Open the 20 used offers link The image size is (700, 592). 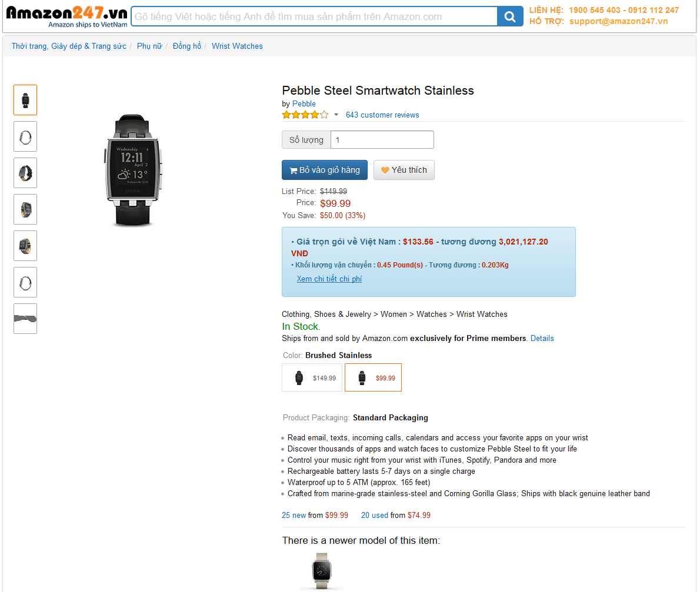[x=375, y=515]
